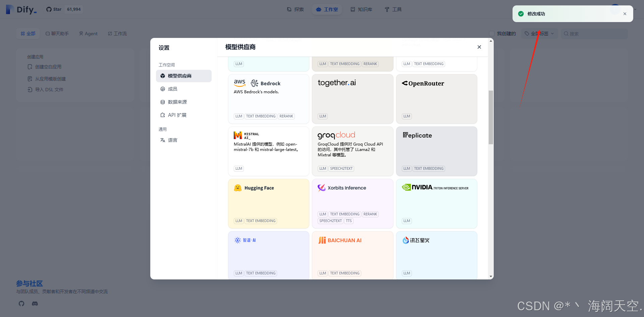Open the GitHub community icon at bottom left
This screenshot has width=644, height=317.
[21, 304]
